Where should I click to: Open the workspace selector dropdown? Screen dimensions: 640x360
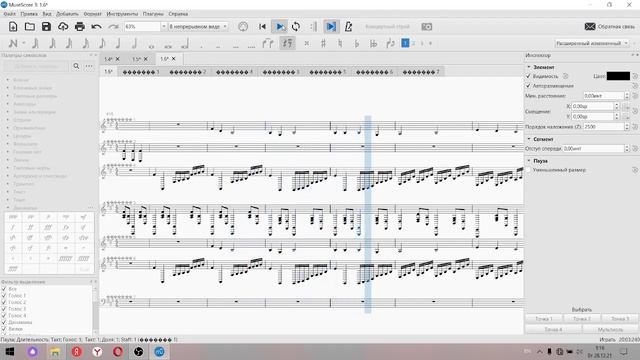click(x=592, y=43)
